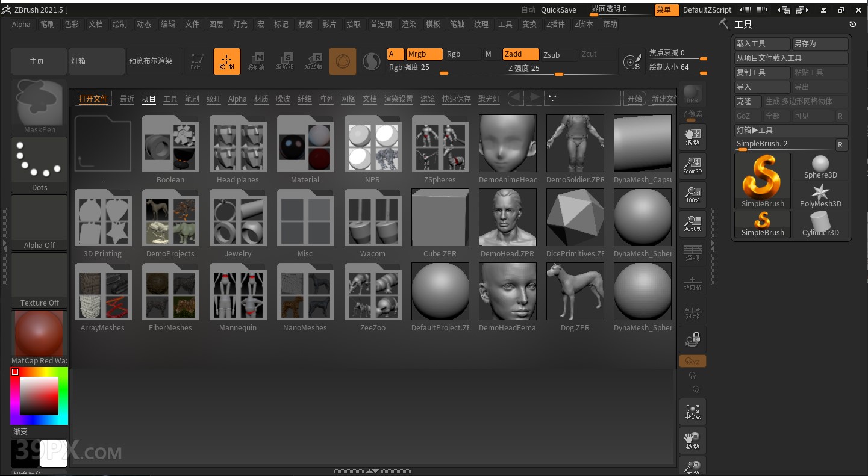Screen dimensions: 868x476
Task: Click the AC50% half-size icon
Action: click(693, 224)
